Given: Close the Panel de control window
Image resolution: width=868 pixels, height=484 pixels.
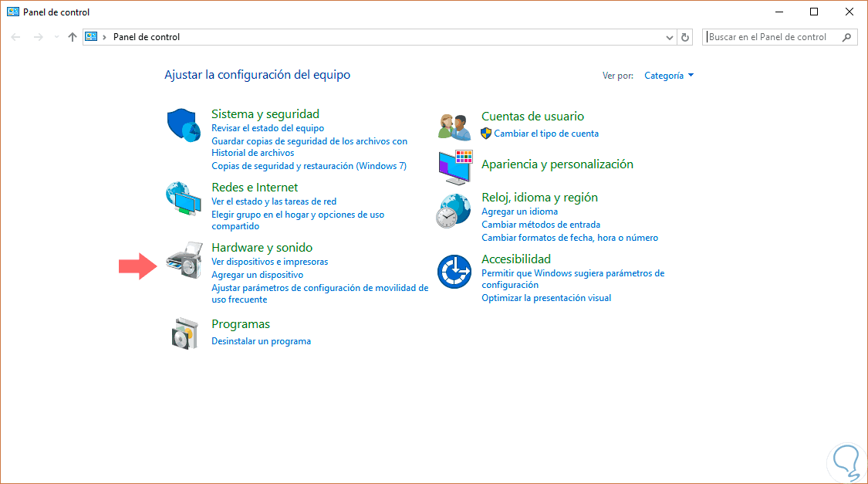Looking at the screenshot, I should (849, 12).
